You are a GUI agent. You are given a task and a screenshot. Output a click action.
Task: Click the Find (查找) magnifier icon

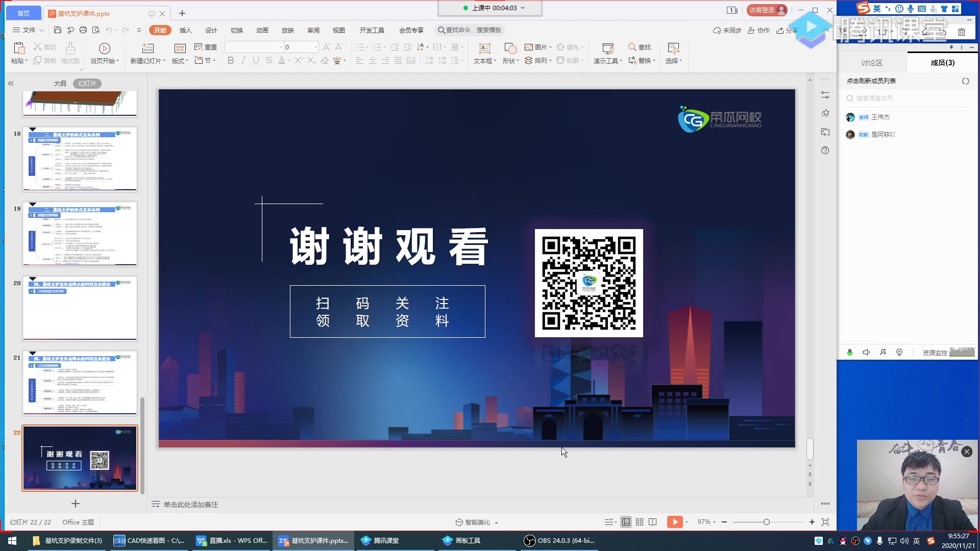pos(632,47)
